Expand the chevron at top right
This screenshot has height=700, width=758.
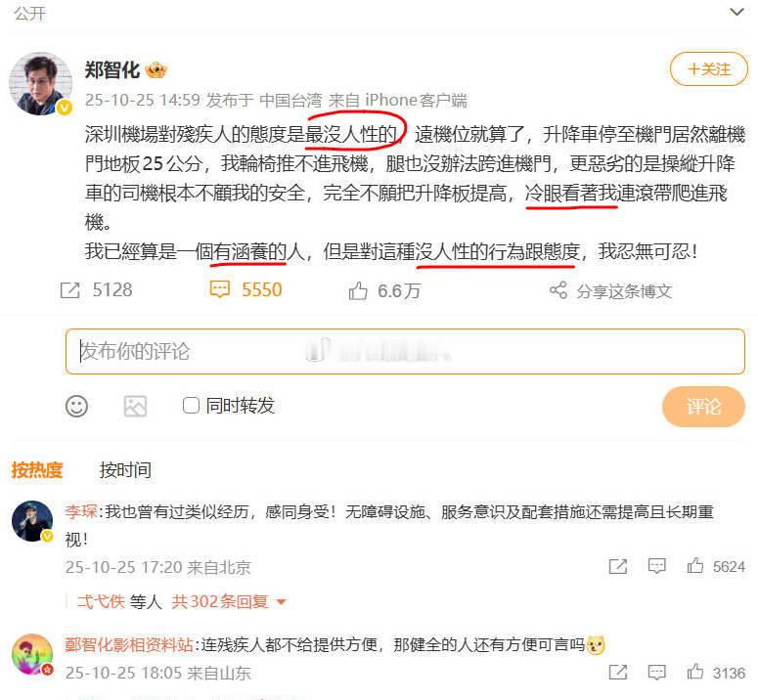click(736, 12)
